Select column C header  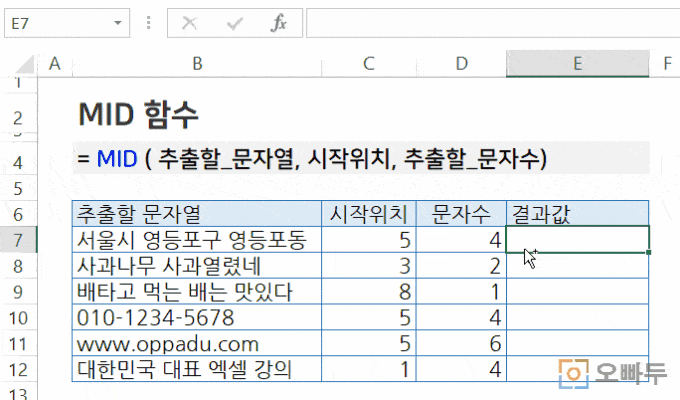click(x=369, y=64)
